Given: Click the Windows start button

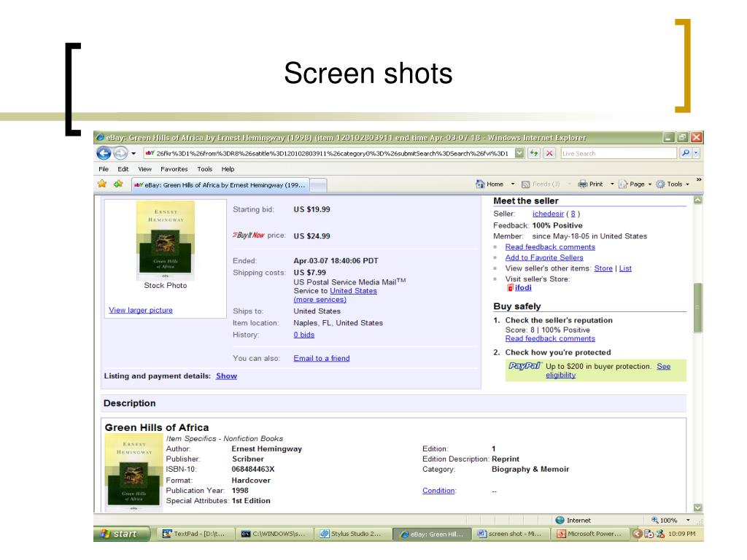Looking at the screenshot, I should pos(122,534).
